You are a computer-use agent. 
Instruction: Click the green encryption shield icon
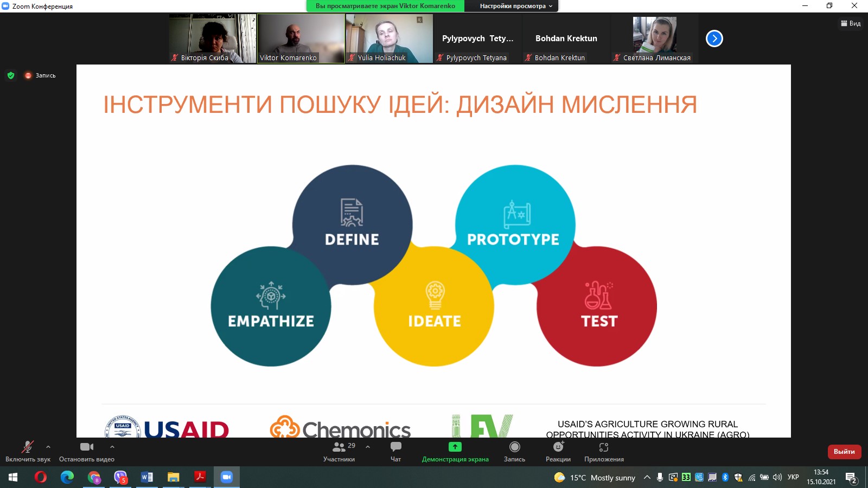tap(11, 75)
